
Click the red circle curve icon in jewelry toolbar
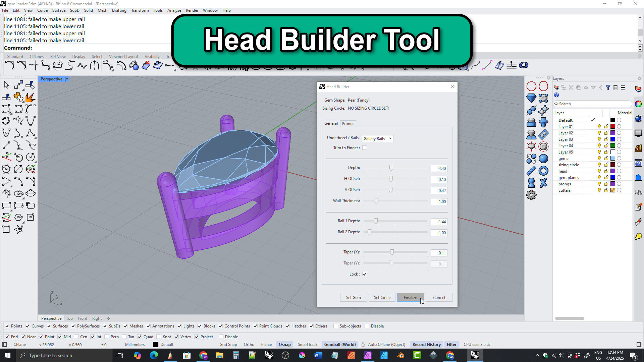pos(531,86)
